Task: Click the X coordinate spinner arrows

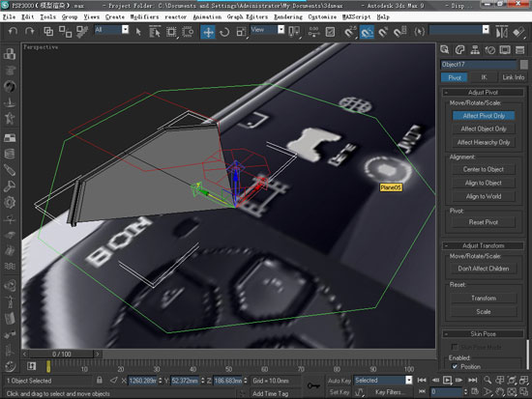Action: coord(161,381)
